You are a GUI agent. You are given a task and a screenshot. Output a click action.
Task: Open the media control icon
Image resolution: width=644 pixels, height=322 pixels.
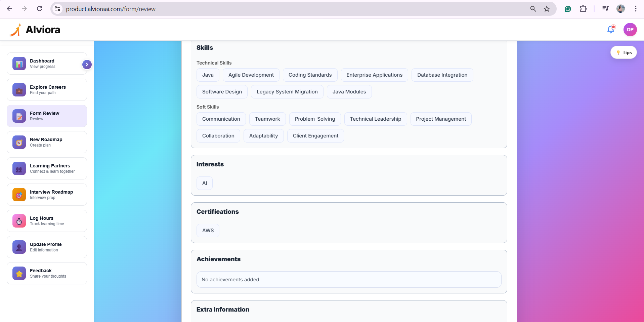pos(605,9)
